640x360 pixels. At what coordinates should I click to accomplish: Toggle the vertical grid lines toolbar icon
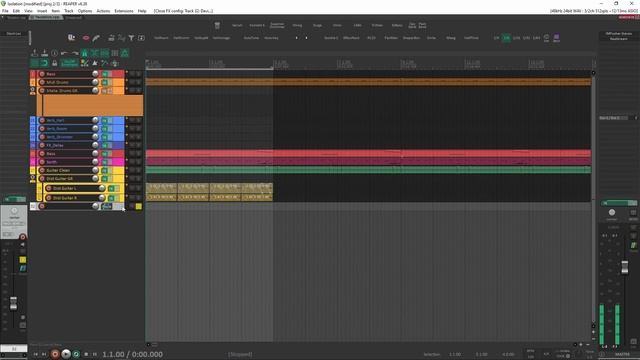115,53
